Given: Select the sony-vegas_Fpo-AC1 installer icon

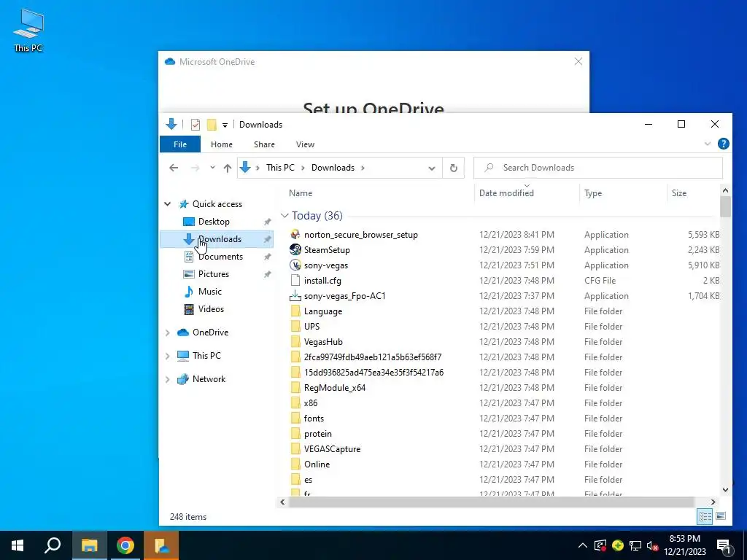Looking at the screenshot, I should [295, 296].
